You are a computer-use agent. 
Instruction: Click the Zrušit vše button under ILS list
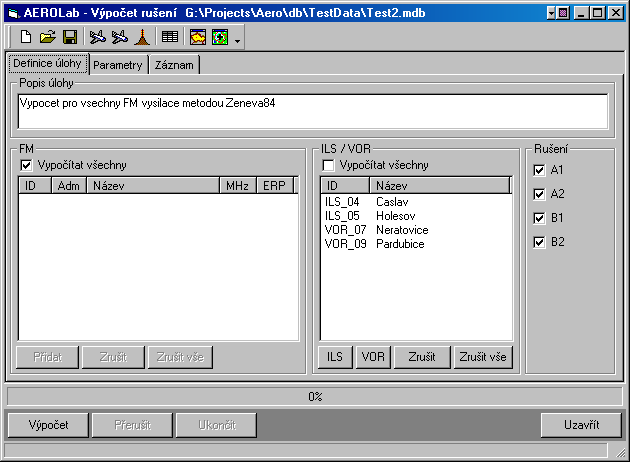pyautogui.click(x=483, y=357)
